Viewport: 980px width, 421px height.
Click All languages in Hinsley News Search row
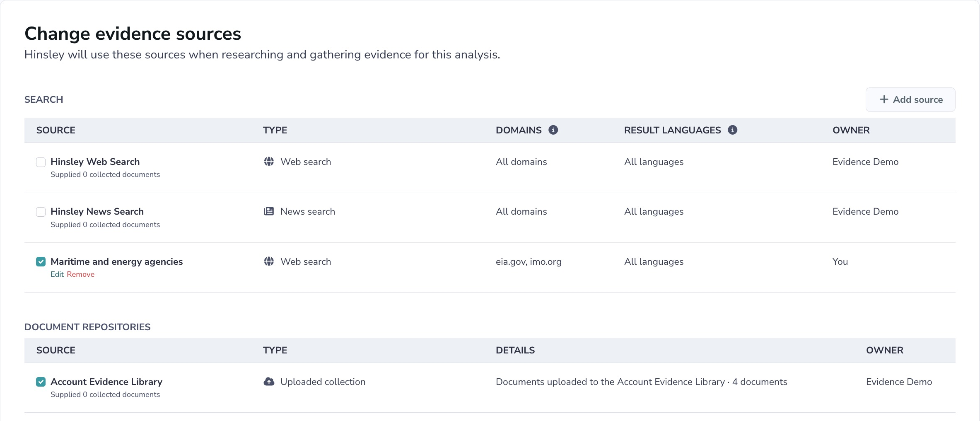[x=654, y=211]
